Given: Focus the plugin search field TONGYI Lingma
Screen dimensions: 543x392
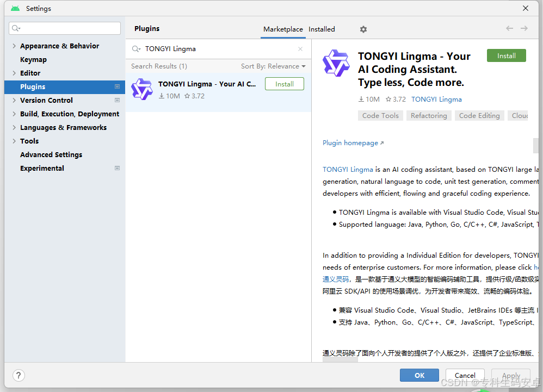Looking at the screenshot, I should pyautogui.click(x=218, y=49).
